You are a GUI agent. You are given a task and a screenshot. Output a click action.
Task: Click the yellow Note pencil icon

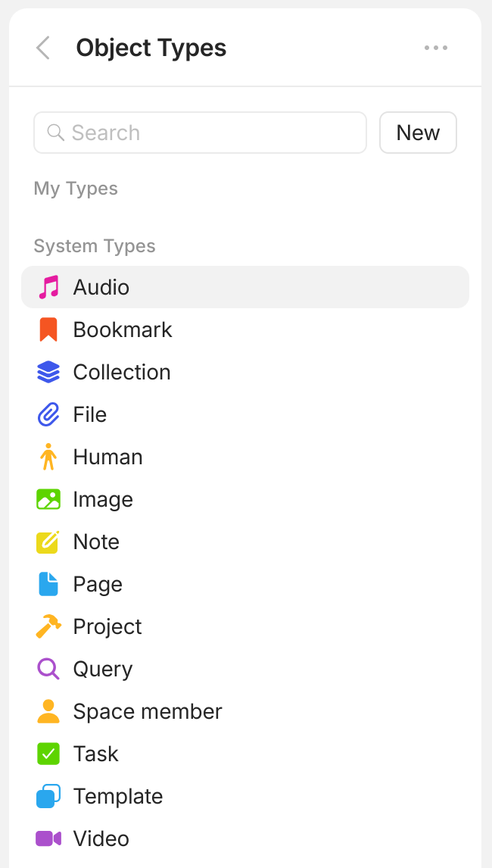[48, 542]
